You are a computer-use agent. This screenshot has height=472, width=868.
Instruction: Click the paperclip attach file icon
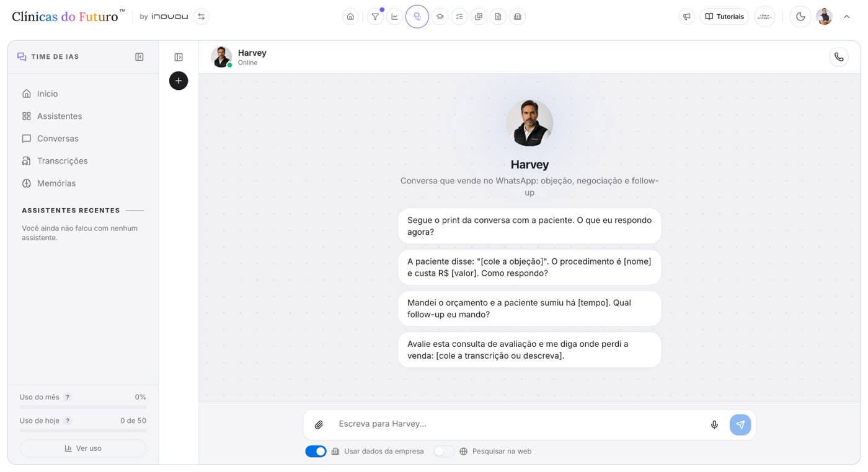[319, 425]
